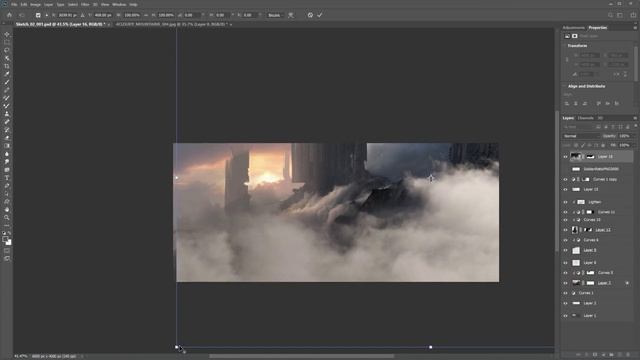Viewport: 640px width, 360px height.
Task: Switch to the Adjustments tab
Action: point(573,28)
